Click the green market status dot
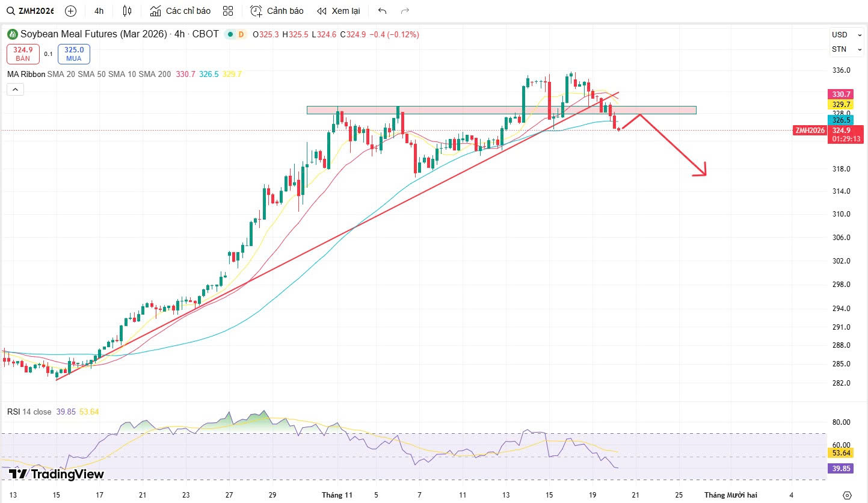This screenshot has height=503, width=868. [x=229, y=34]
